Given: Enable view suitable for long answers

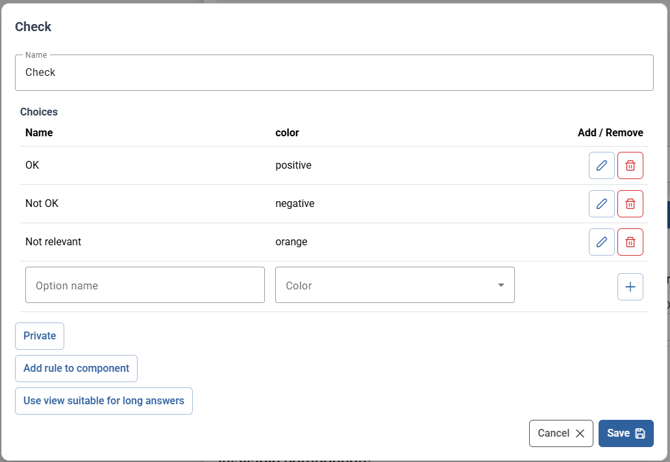Looking at the screenshot, I should (104, 401).
